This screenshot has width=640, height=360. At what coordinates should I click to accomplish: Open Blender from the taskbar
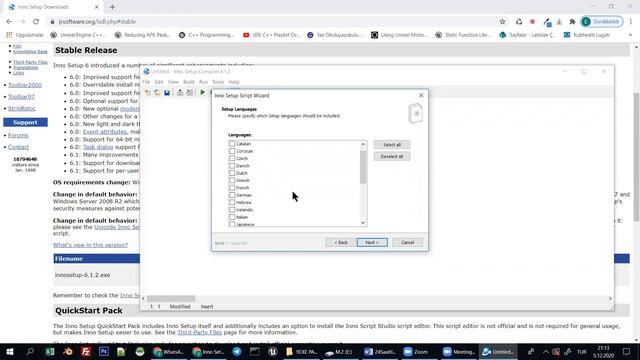tap(68, 351)
